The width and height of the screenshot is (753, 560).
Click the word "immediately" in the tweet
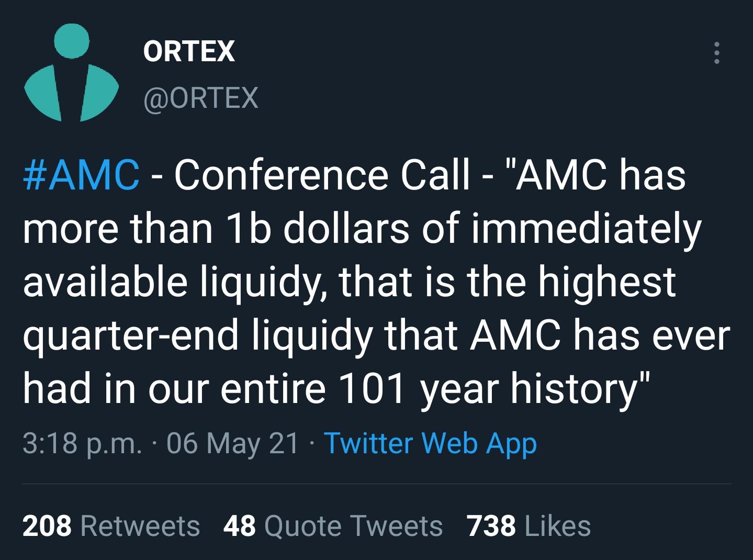click(586, 228)
